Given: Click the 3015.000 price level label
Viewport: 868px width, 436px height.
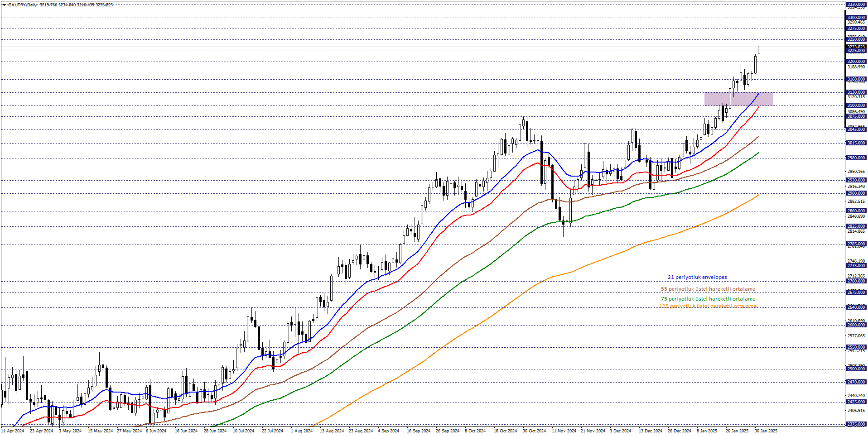Looking at the screenshot, I should click(856, 143).
